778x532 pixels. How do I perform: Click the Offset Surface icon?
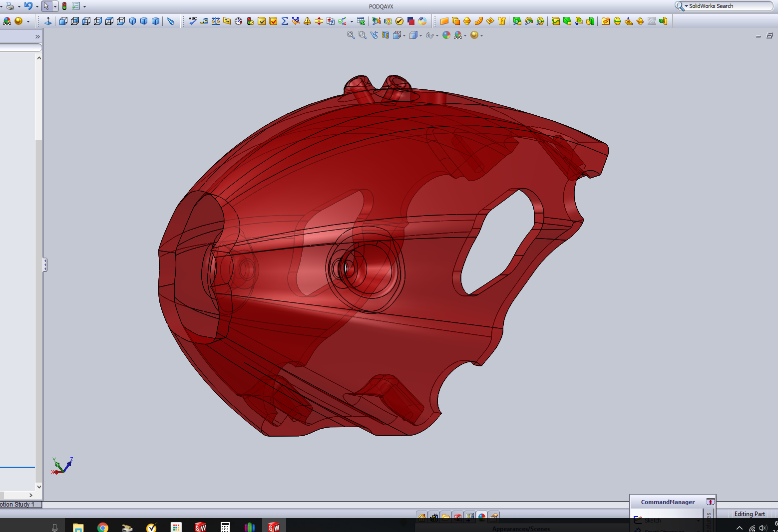tap(455, 21)
